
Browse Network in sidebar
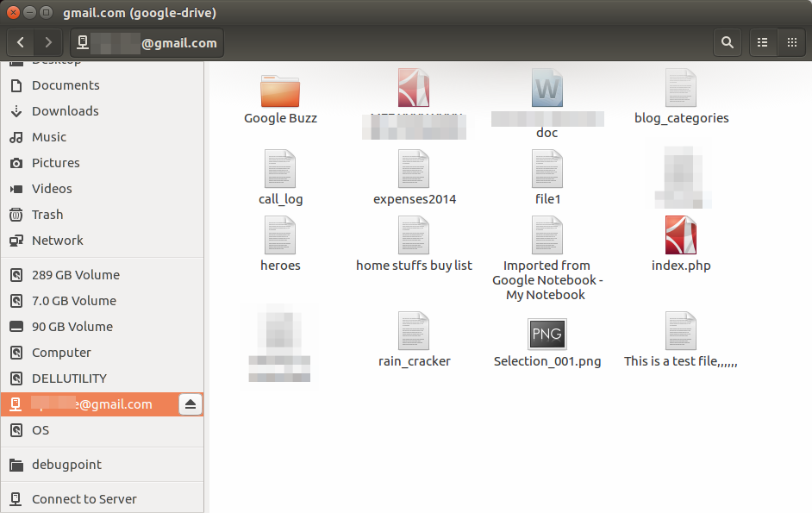pyautogui.click(x=57, y=241)
